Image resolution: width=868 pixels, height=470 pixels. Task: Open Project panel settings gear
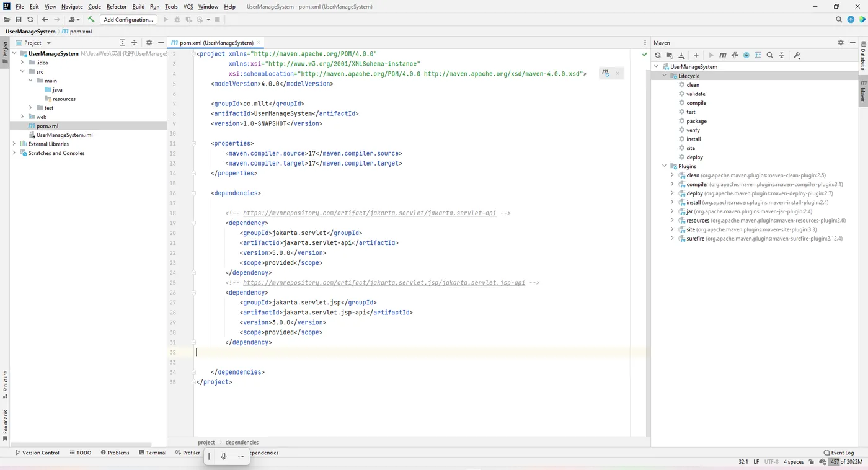tap(149, 43)
